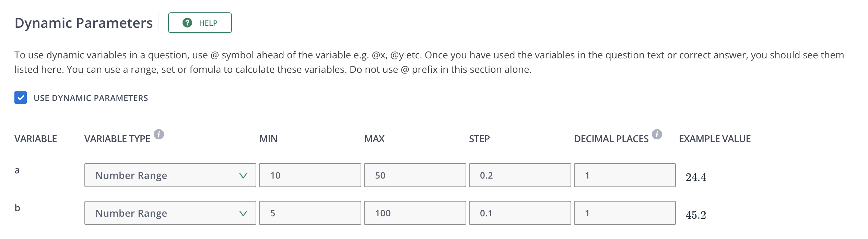Image resolution: width=868 pixels, height=239 pixels.
Task: Open the Number Range dropdown for variable a
Action: 170,175
